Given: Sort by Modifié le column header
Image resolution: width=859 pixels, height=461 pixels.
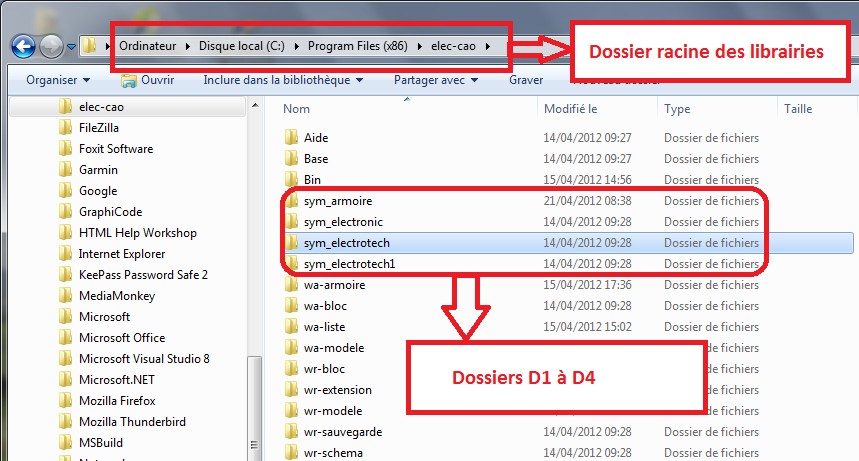Looking at the screenshot, I should [x=570, y=109].
